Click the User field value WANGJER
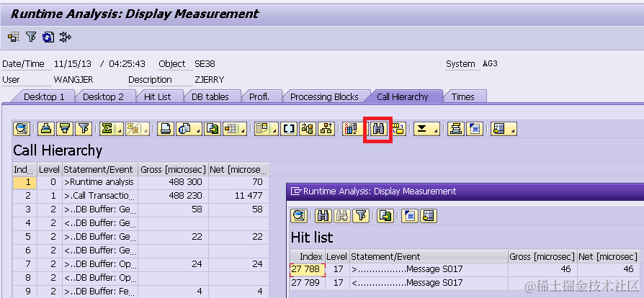The height and width of the screenshot is (298, 644). (72, 80)
